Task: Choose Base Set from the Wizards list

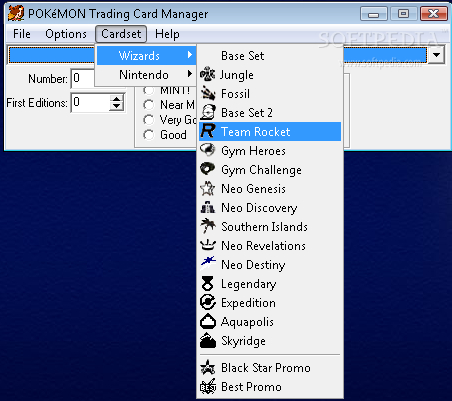Action: 270,56
